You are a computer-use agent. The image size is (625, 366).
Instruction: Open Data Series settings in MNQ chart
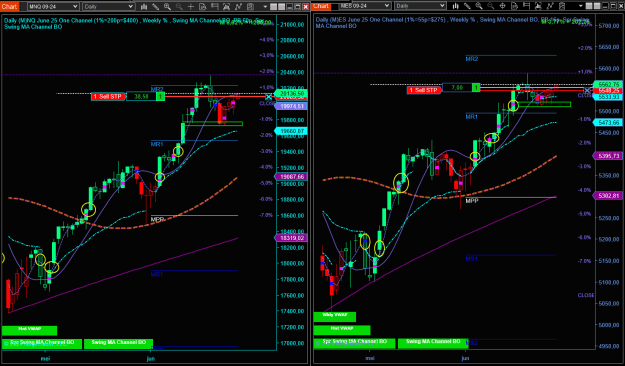tap(226, 7)
